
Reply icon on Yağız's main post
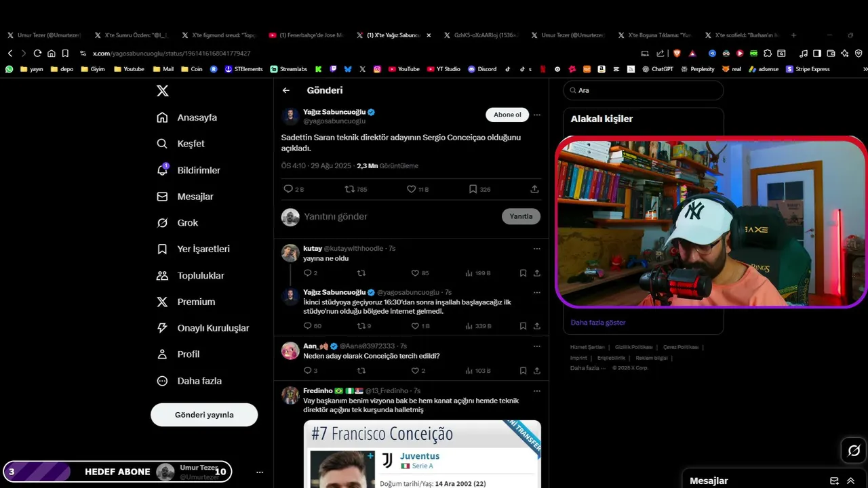coord(288,189)
